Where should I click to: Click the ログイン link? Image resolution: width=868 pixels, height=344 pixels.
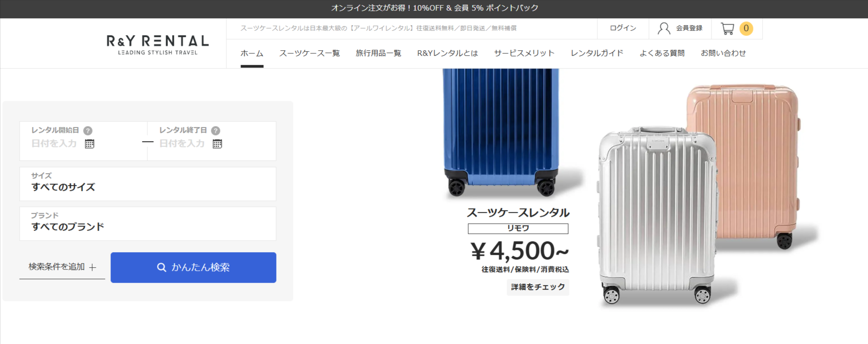(623, 28)
